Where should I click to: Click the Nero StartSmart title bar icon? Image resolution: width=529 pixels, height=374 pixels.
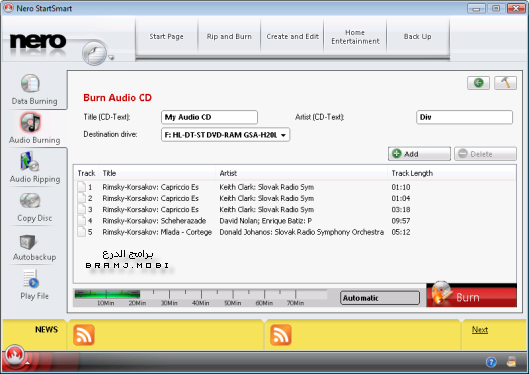8,8
